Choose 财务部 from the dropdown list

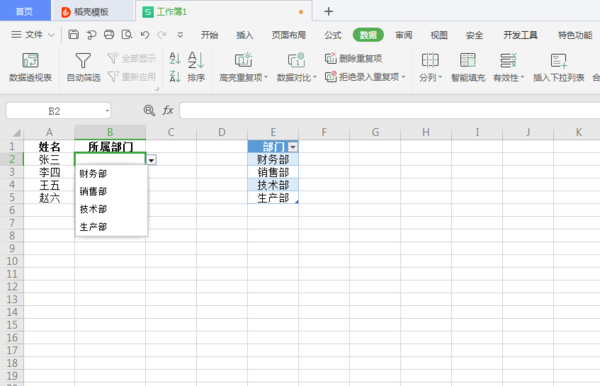pos(111,174)
